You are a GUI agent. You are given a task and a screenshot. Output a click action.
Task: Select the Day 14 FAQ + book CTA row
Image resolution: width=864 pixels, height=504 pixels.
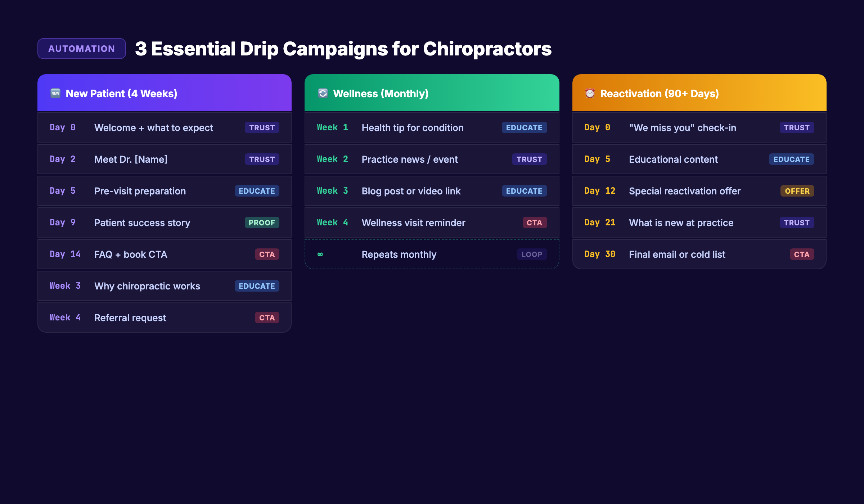point(164,254)
